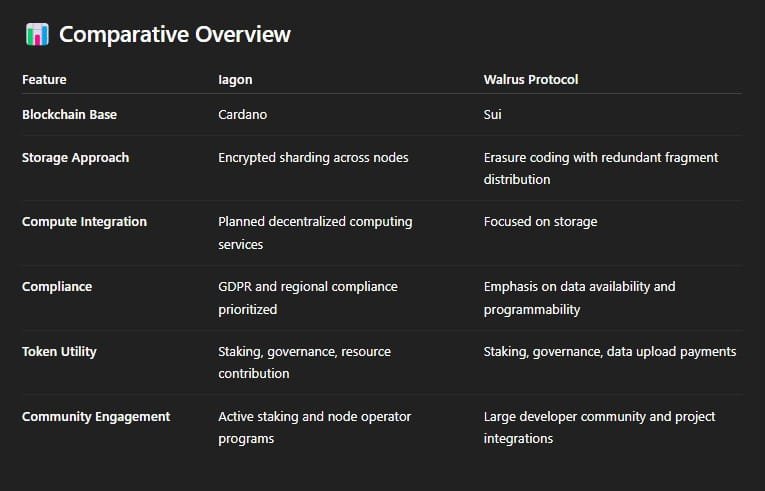
Task: Click the Large developer community cell
Action: 599,427
